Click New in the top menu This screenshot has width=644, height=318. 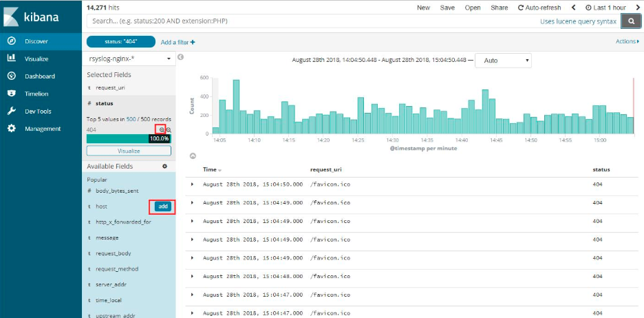pos(423,8)
